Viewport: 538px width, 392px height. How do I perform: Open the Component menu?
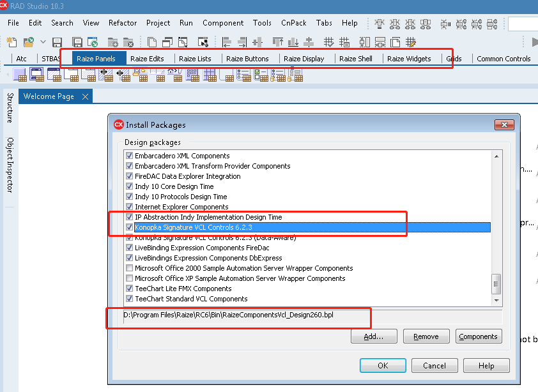223,23
